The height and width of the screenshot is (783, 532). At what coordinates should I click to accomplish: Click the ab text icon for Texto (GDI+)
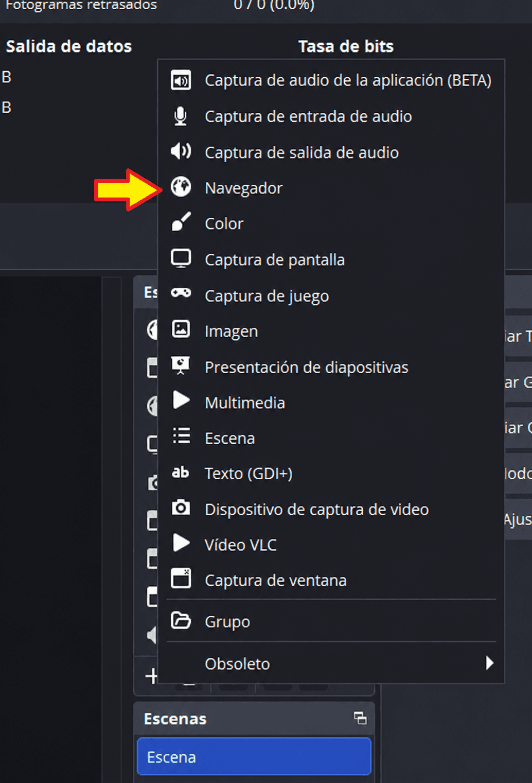point(180,472)
